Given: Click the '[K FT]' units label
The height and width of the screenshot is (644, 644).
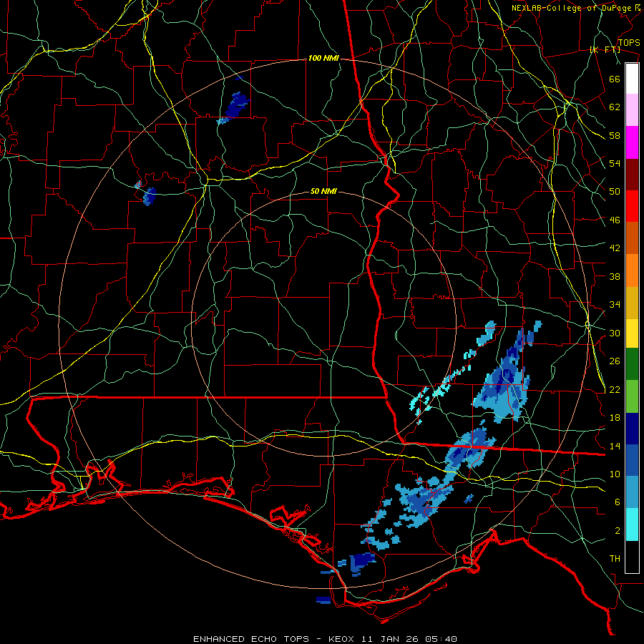Looking at the screenshot, I should 605,49.
